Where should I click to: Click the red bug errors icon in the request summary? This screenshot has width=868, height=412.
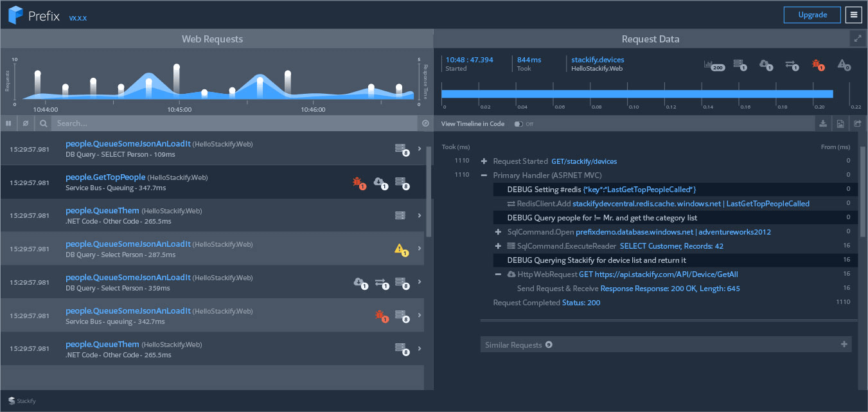(817, 65)
